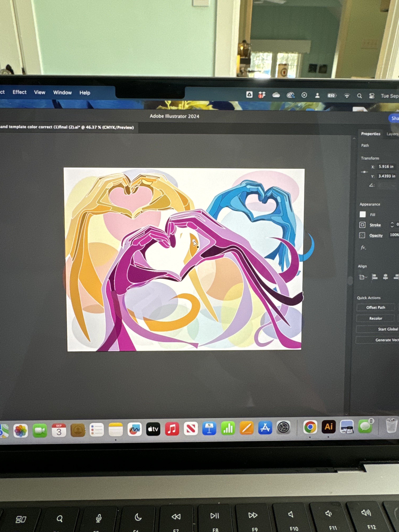This screenshot has width=399, height=532.
Task: Open macOS Control Center toggles icon
Action: coord(372,96)
